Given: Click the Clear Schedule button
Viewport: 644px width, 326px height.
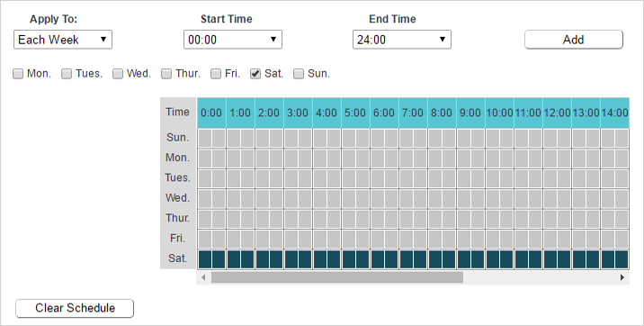Looking at the screenshot, I should click(x=75, y=308).
